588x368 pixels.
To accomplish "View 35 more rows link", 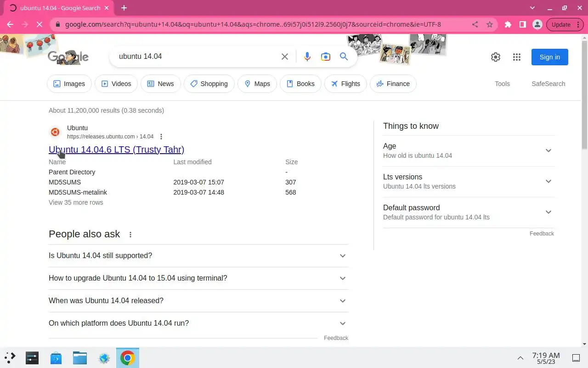I will click(76, 202).
